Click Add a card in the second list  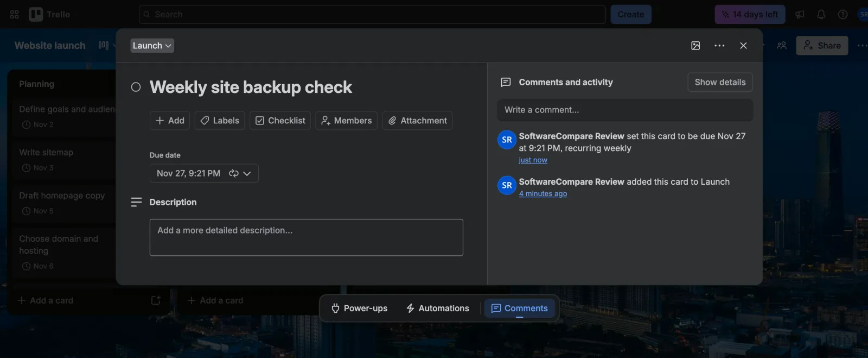[x=215, y=300]
